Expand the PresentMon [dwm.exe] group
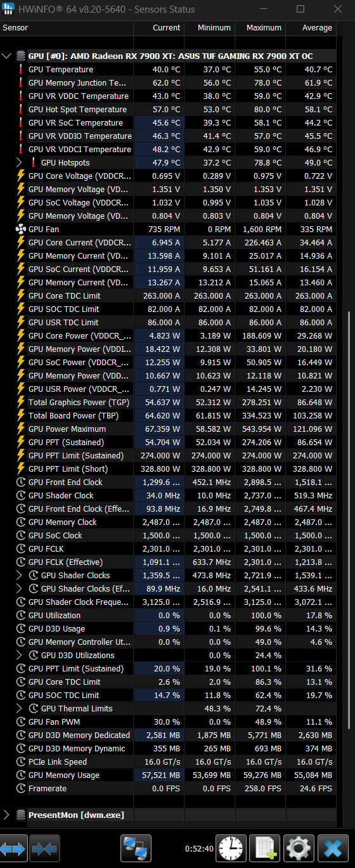The height and width of the screenshot is (868, 355). (6, 815)
